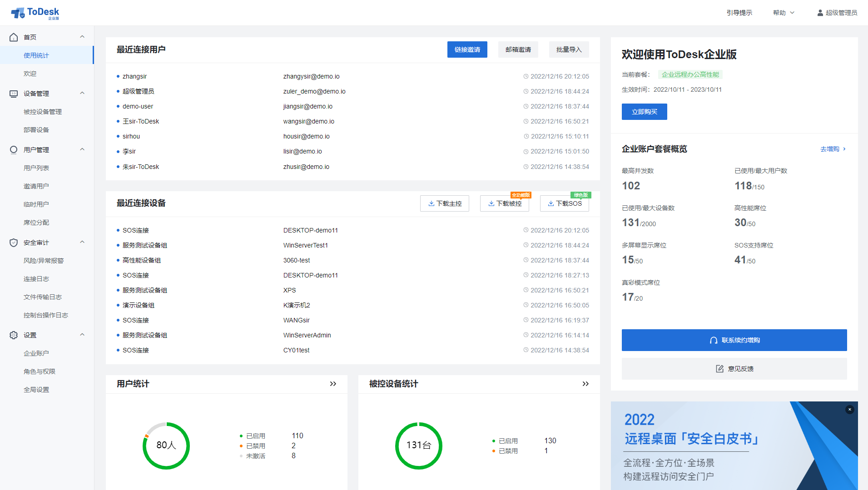868x490 pixels.
Task: Click download icon on 下载SOS
Action: tap(551, 203)
